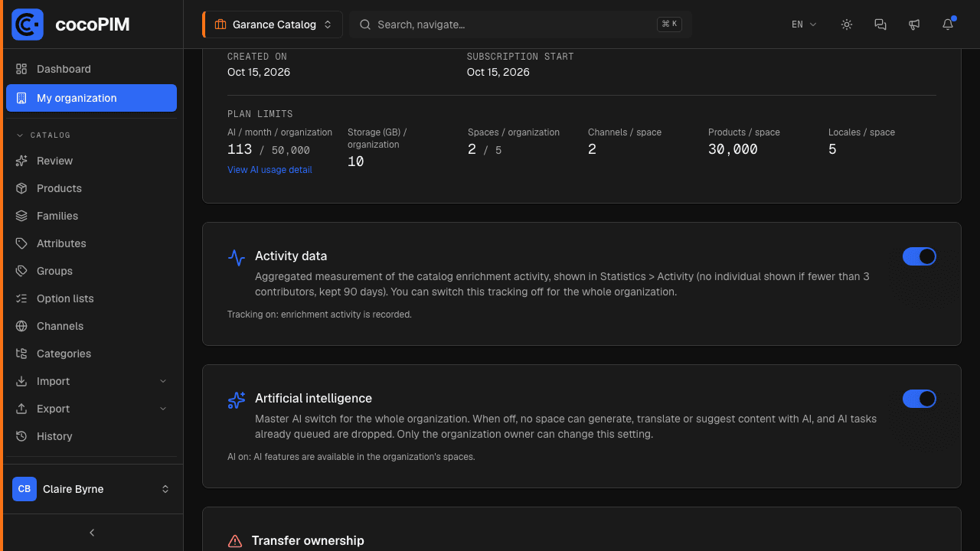Toggle the light/dark theme sun icon
This screenshot has height=551, width=980.
click(x=847, y=24)
